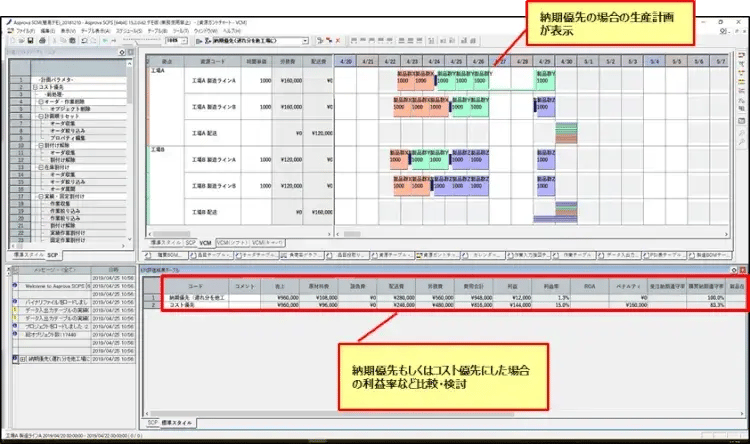This screenshot has height=444, width=750.
Task: Select the オブジェクト削除 tree item
Action: (71, 107)
